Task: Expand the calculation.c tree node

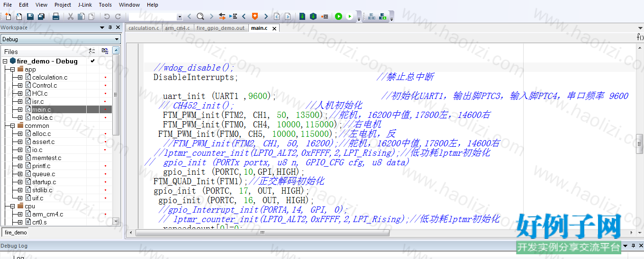Action: pos(20,77)
